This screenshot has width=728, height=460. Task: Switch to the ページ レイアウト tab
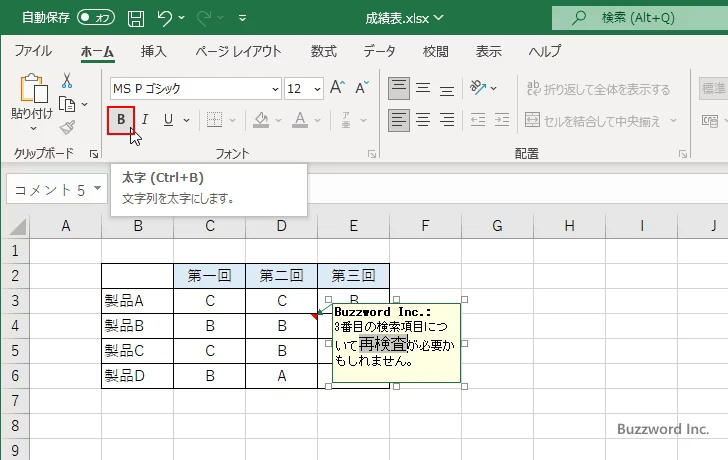tap(238, 51)
